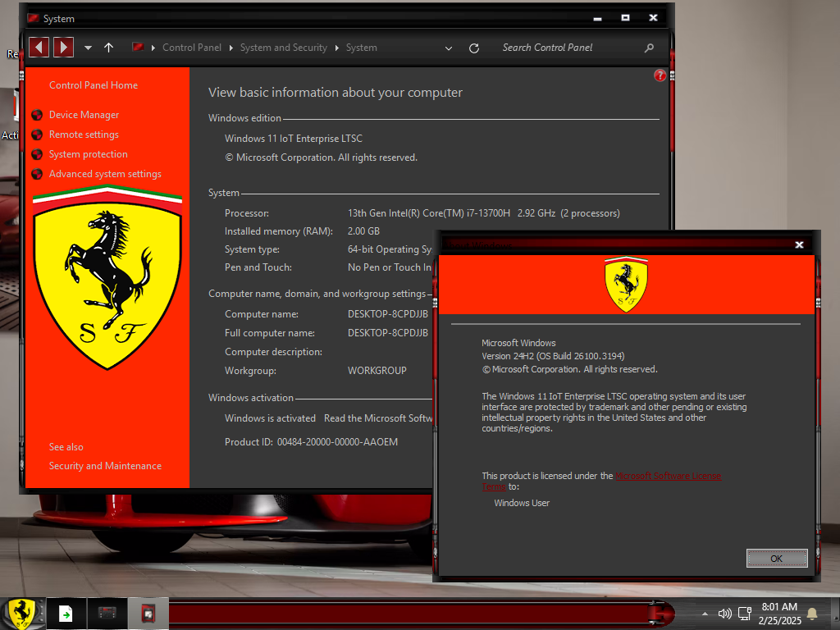Open the red Help question mark
The width and height of the screenshot is (840, 630).
[660, 75]
